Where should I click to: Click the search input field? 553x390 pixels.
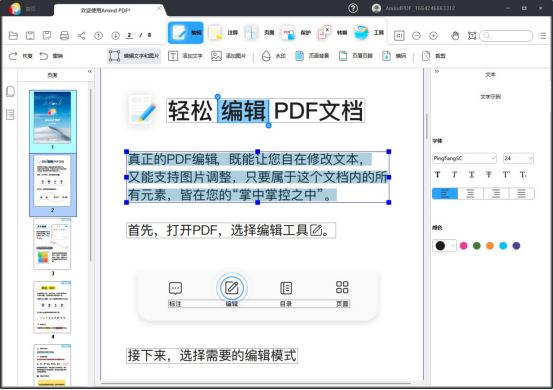coord(506,36)
